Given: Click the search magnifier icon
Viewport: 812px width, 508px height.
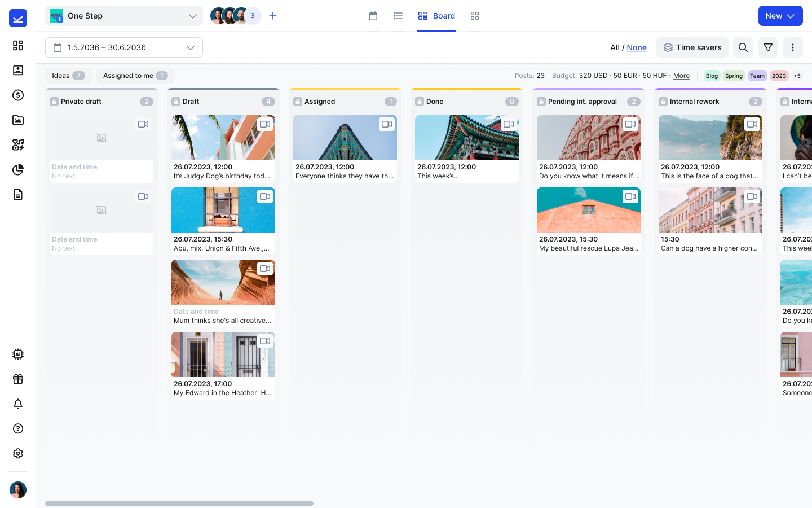Looking at the screenshot, I should coord(743,47).
